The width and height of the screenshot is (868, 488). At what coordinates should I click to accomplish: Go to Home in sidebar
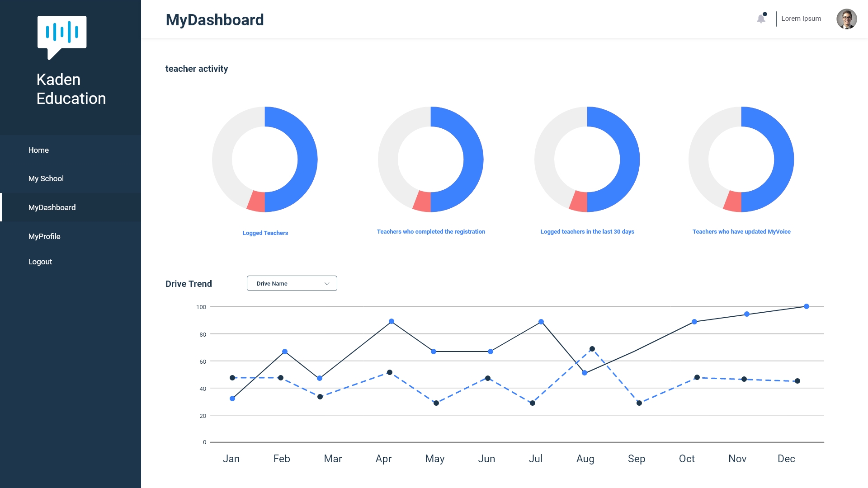(38, 150)
